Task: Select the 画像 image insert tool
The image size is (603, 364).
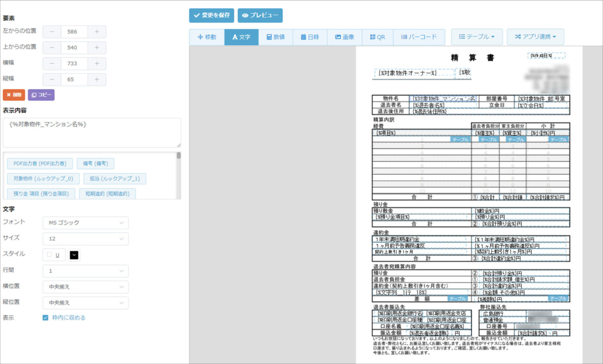Action: 344,37
